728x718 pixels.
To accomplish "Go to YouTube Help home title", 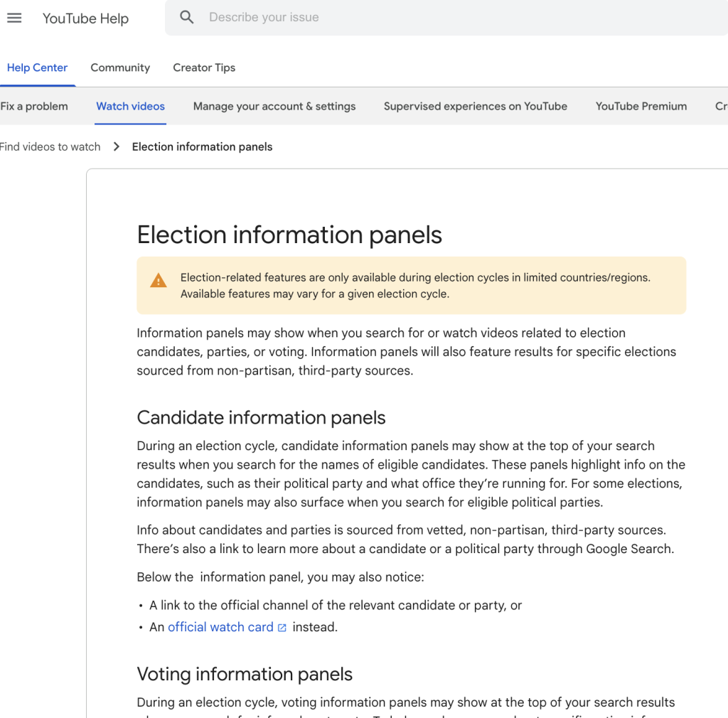I will [85, 18].
